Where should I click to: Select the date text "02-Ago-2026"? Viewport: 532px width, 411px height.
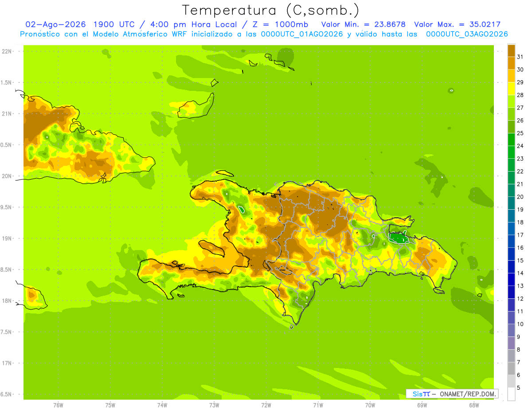pos(55,24)
